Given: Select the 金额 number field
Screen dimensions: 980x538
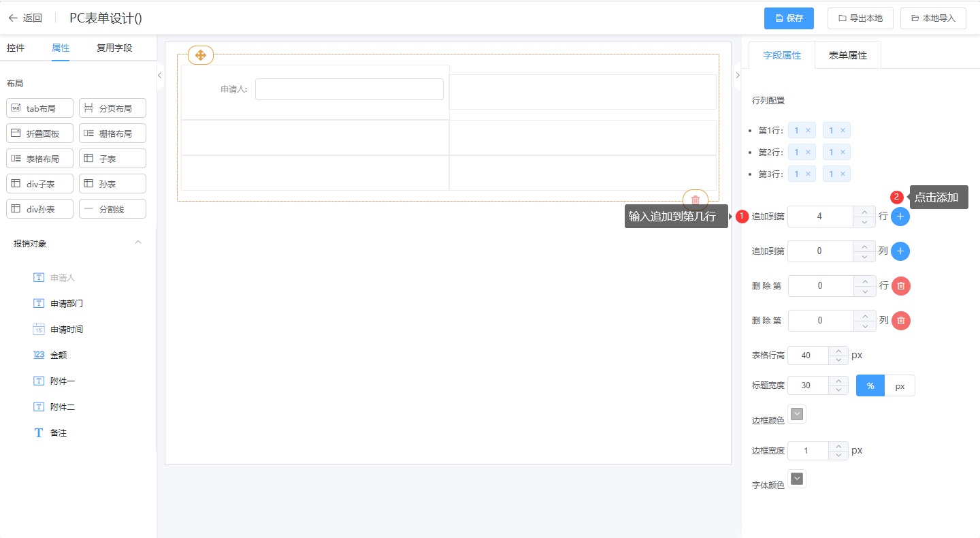Looking at the screenshot, I should [x=50, y=355].
